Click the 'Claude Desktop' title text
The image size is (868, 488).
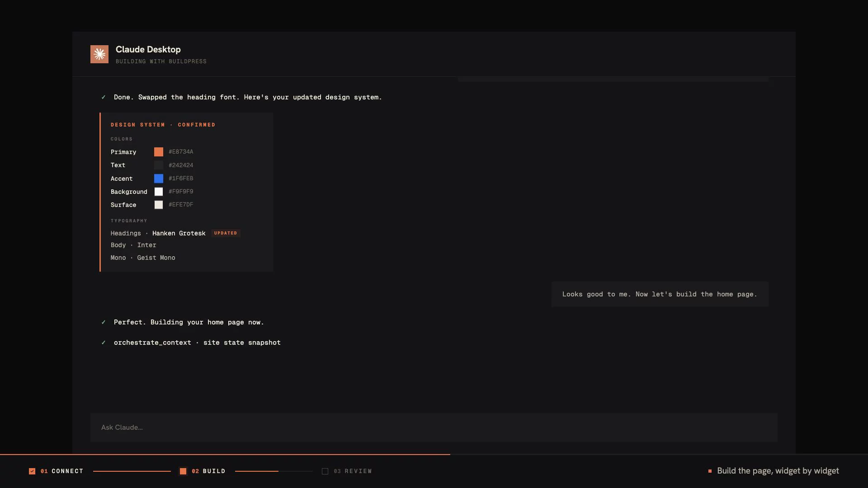point(148,50)
